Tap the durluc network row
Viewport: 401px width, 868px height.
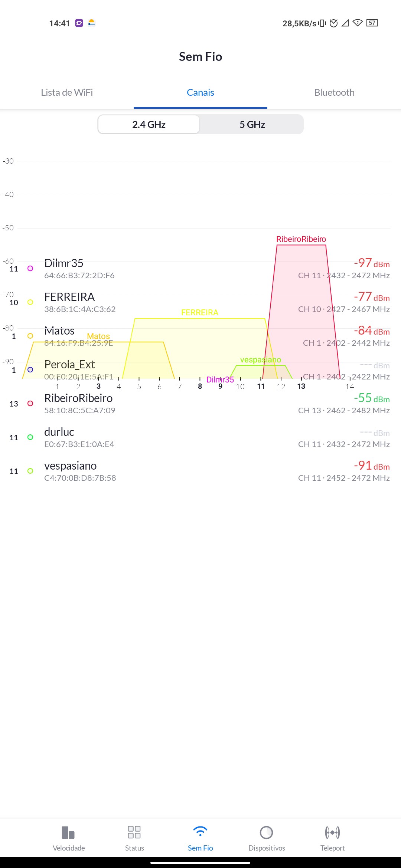pyautogui.click(x=200, y=437)
